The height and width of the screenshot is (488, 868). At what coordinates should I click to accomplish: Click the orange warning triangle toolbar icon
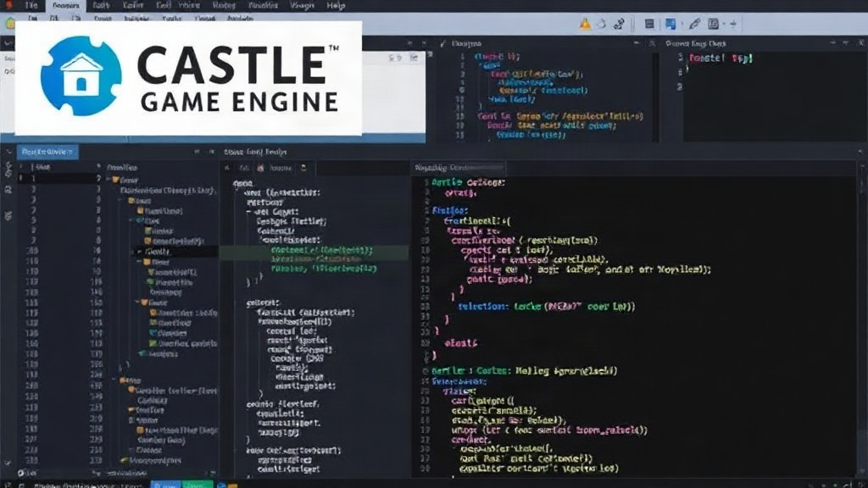tap(585, 24)
